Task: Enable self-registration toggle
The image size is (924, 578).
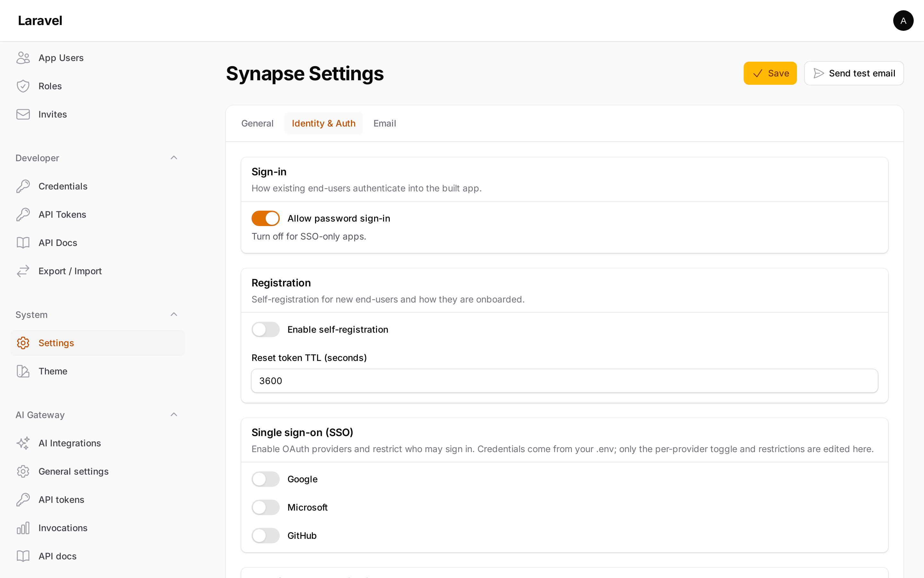Action: click(x=265, y=329)
